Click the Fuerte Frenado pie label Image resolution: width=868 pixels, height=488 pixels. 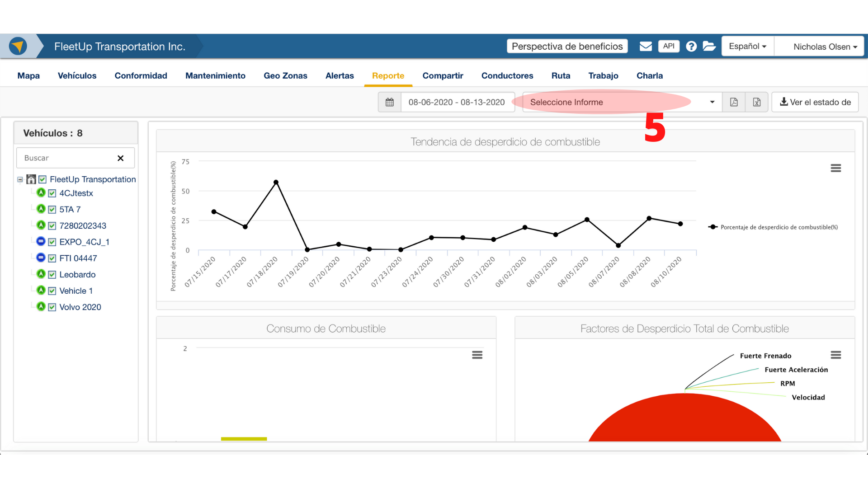pos(765,356)
